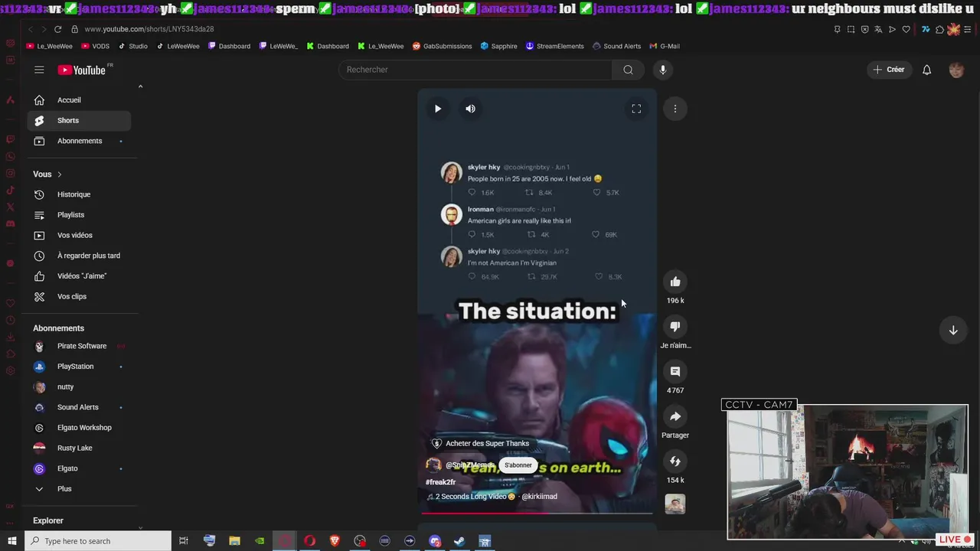Expand subscriptions list with Plus
The width and height of the screenshot is (980, 551).
point(79,489)
